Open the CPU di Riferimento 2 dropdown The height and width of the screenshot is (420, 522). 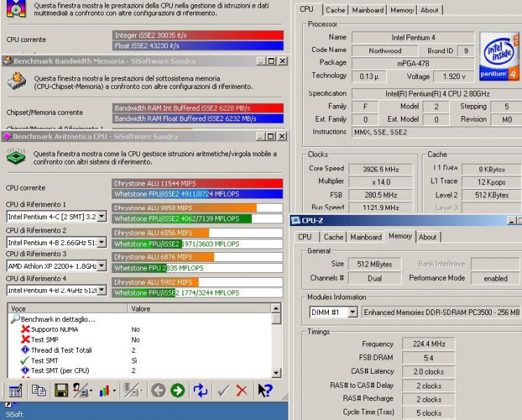tap(102, 242)
